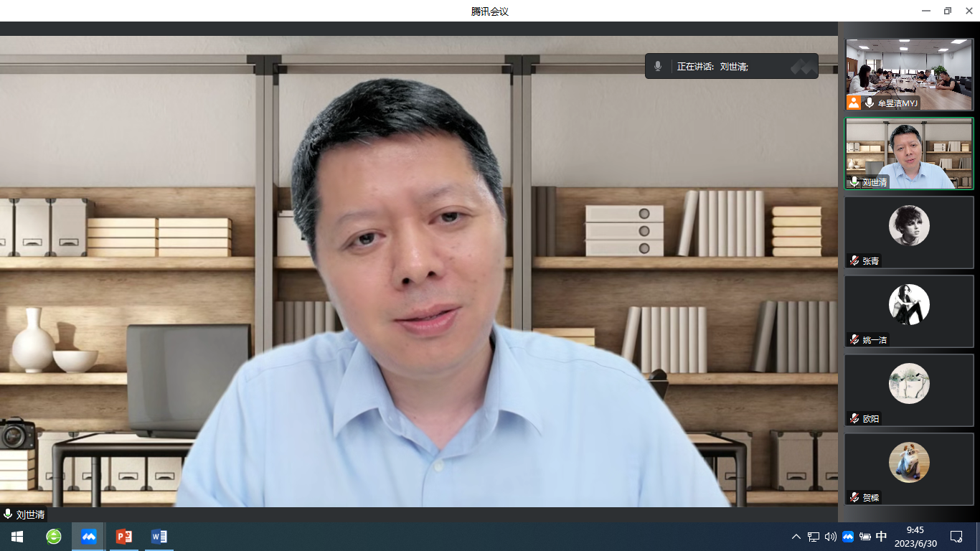Image resolution: width=980 pixels, height=551 pixels.
Task: Open Word from the taskbar
Action: [x=159, y=537]
